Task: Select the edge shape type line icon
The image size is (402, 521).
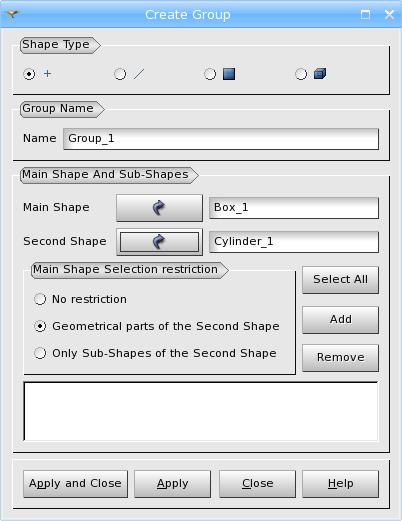Action: [x=139, y=74]
